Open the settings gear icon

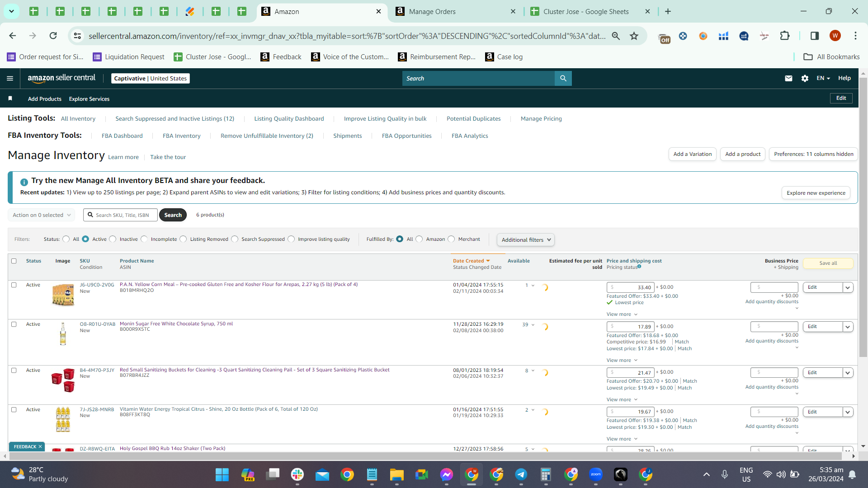click(805, 78)
